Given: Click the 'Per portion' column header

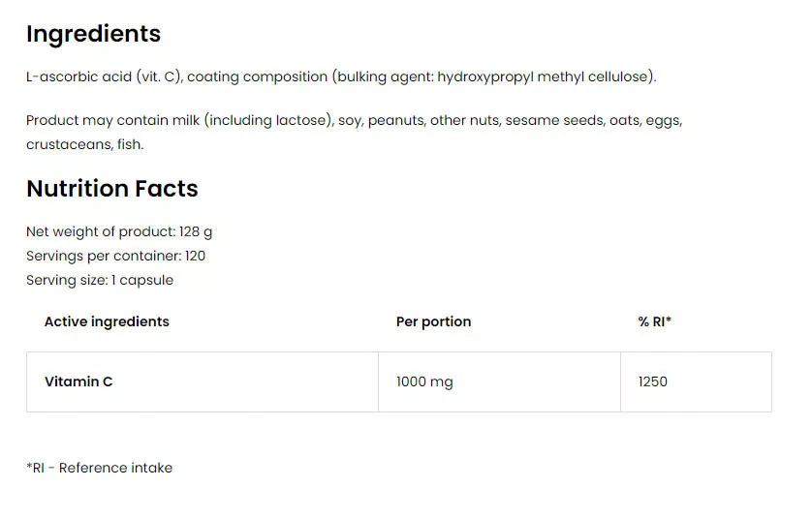Looking at the screenshot, I should 433,321.
